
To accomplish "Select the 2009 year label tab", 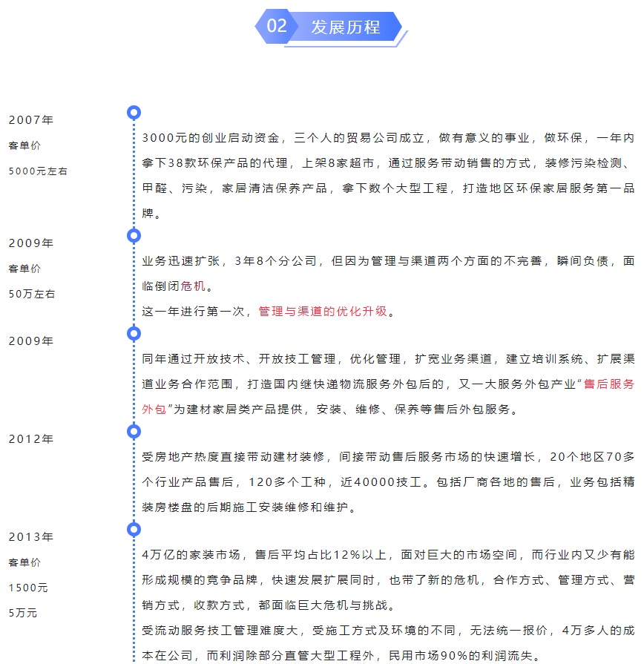I will point(30,243).
